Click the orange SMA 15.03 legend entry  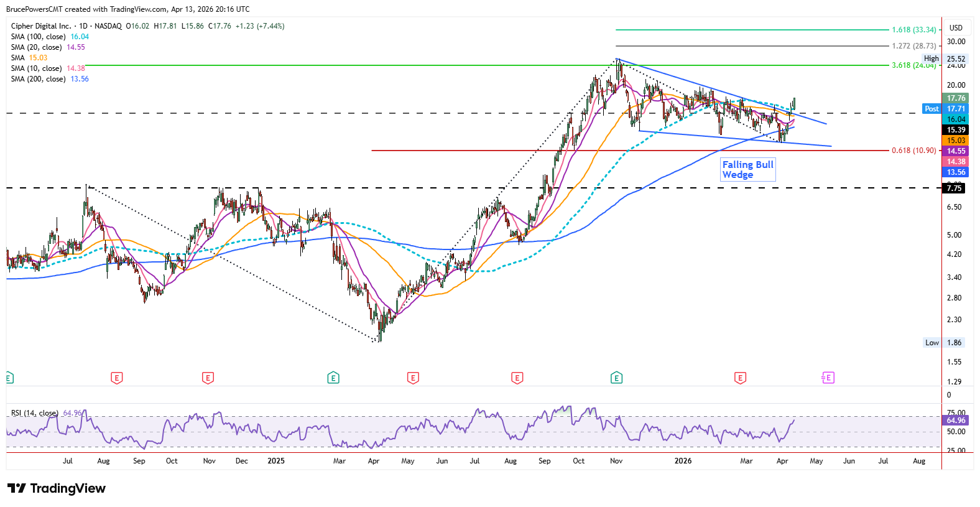[29, 58]
